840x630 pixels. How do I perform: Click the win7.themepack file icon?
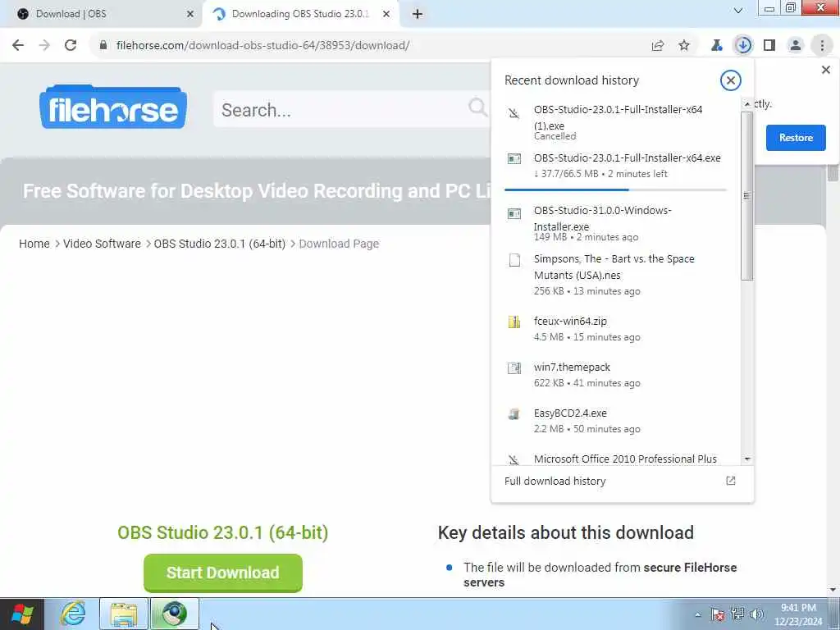pos(514,367)
